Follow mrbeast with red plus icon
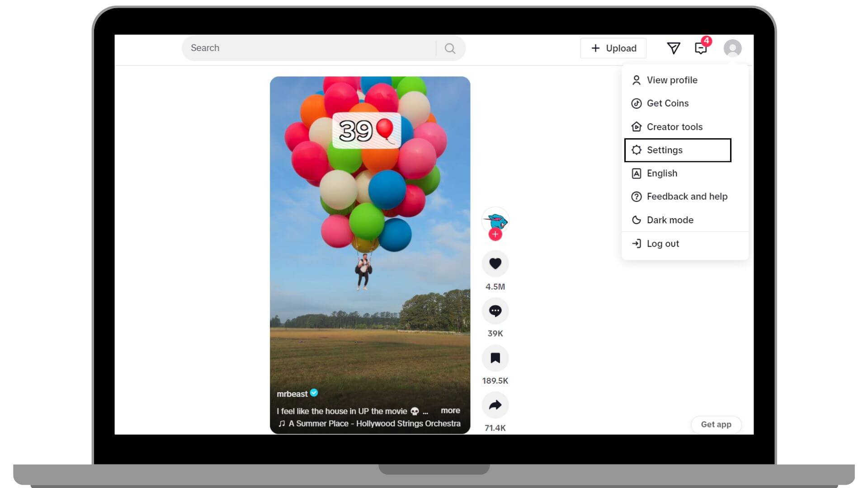 pyautogui.click(x=495, y=234)
